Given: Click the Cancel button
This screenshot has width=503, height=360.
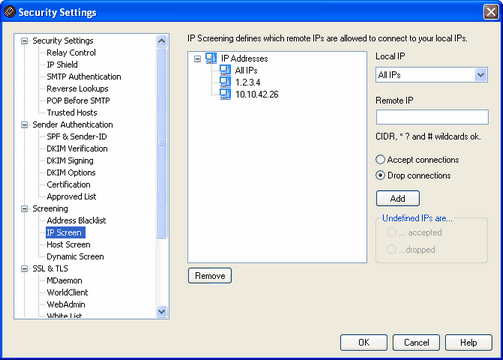Looking at the screenshot, I should pos(416,343).
